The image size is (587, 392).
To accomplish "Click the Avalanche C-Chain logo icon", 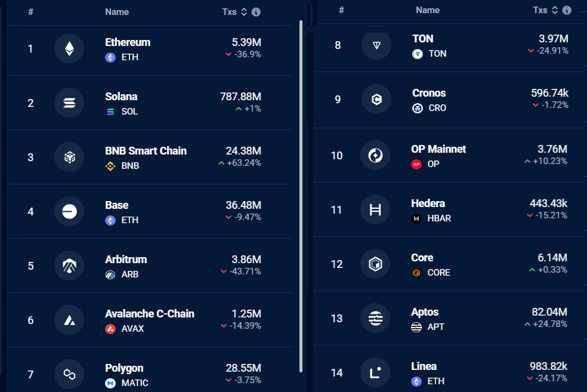I will [x=69, y=320].
